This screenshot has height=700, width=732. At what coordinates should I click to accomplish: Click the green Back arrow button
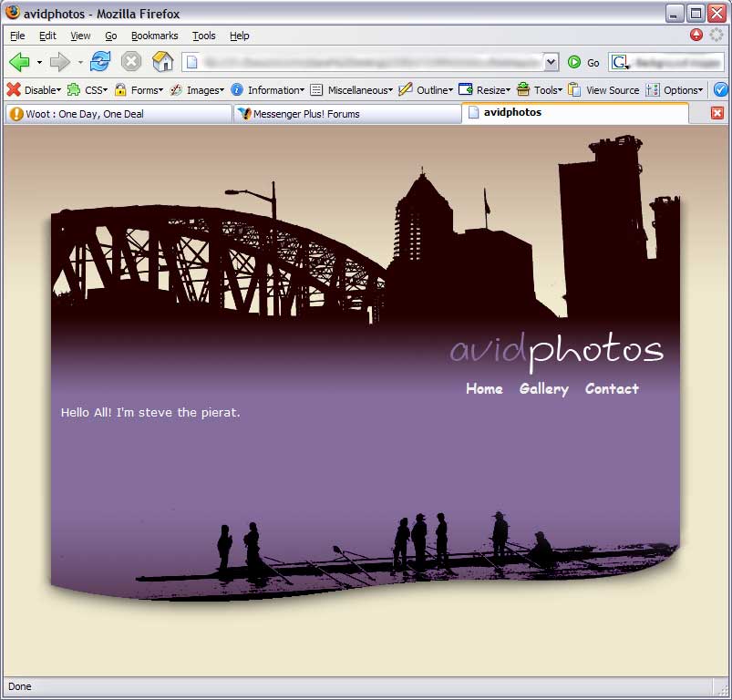click(x=19, y=62)
